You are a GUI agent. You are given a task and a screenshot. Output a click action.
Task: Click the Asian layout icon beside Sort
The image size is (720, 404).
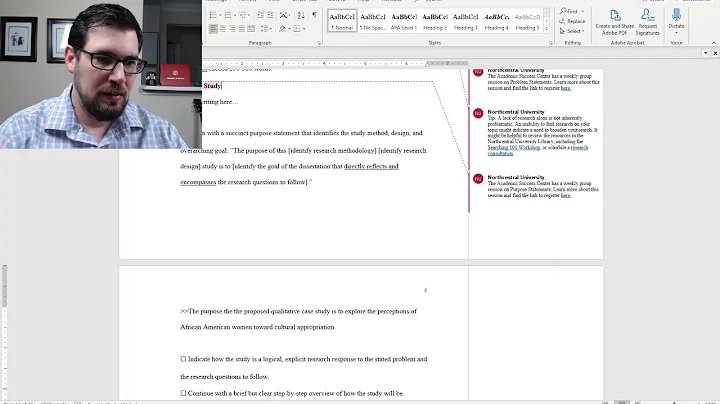click(283, 15)
